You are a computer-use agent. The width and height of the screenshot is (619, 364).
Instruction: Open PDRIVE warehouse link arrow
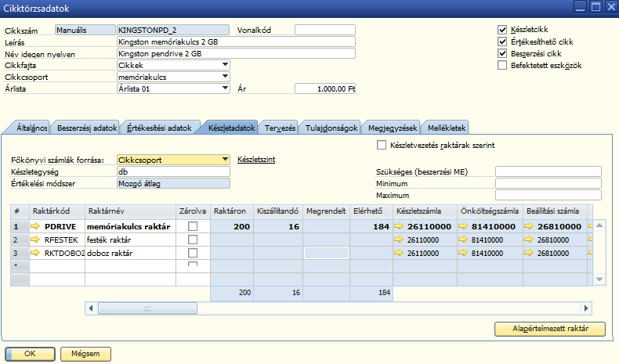[x=35, y=226]
